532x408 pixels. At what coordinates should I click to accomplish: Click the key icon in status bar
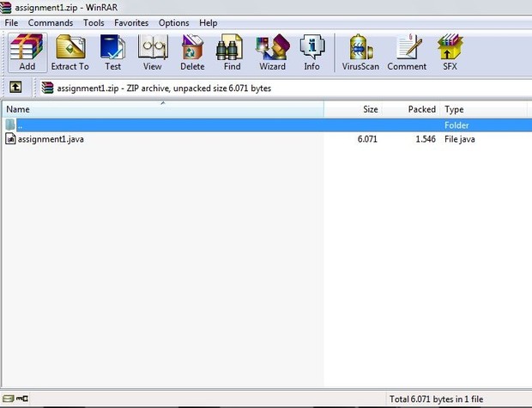point(22,399)
